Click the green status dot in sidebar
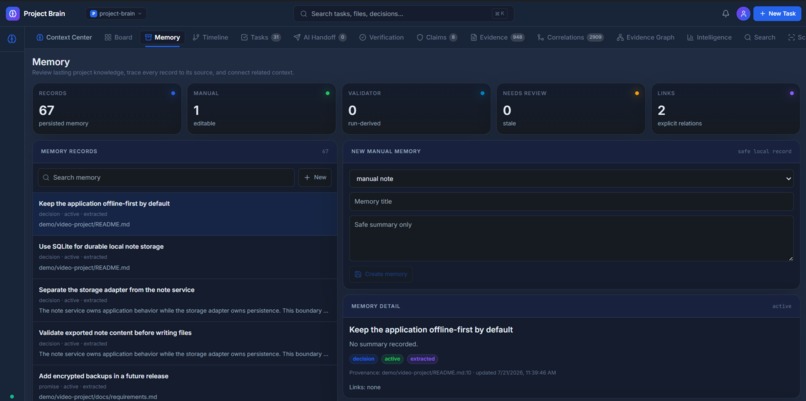806x401 pixels. (12, 396)
